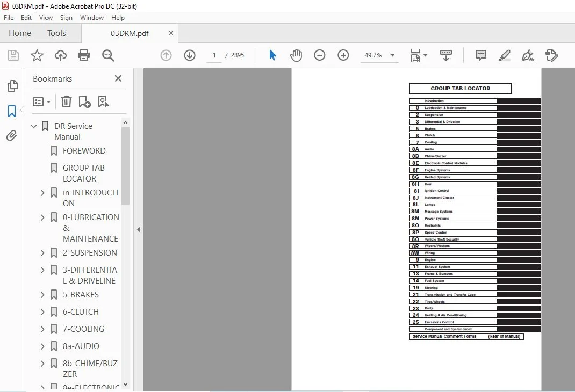The height and width of the screenshot is (392, 575).
Task: Open the Fill & Sign pen tool
Action: pyautogui.click(x=528, y=55)
